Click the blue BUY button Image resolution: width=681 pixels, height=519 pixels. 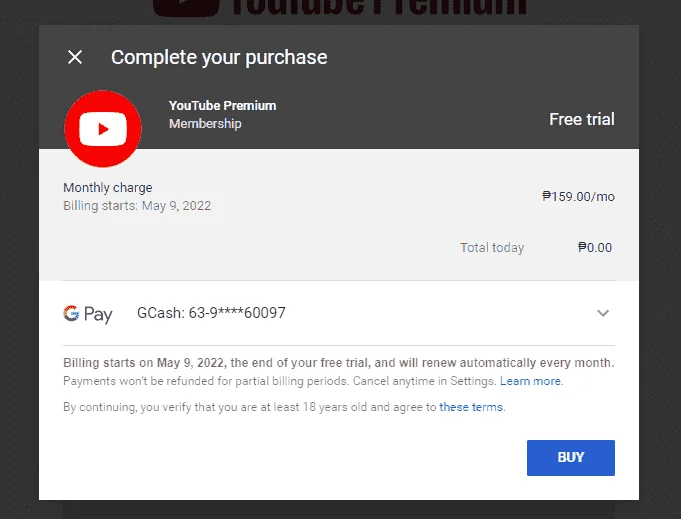click(571, 458)
